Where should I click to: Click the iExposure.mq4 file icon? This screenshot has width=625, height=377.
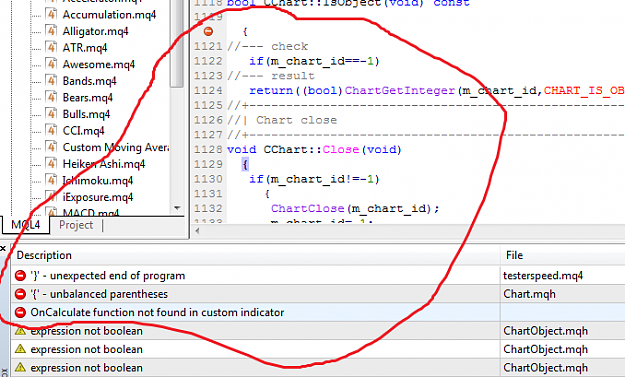click(x=51, y=196)
